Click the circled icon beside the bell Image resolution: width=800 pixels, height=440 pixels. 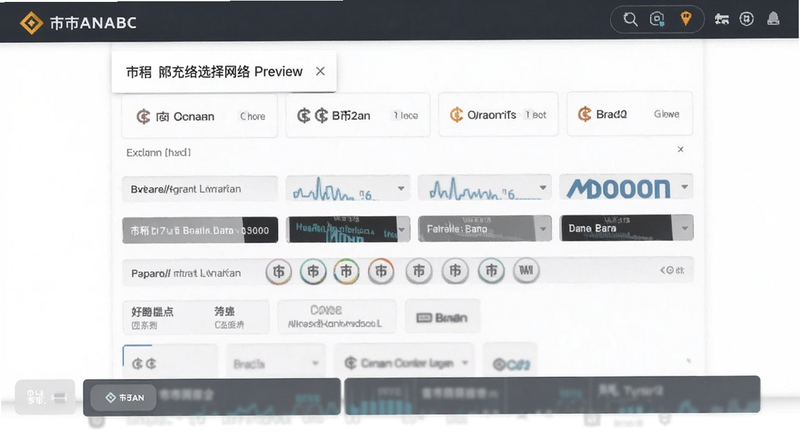(746, 19)
